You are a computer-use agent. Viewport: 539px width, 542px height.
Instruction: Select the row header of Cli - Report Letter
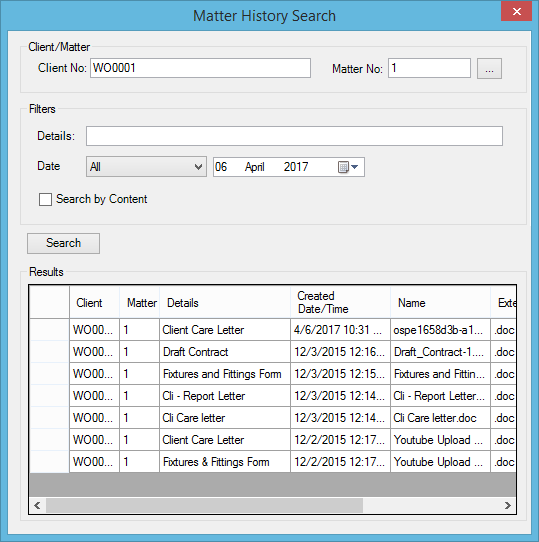pos(49,396)
